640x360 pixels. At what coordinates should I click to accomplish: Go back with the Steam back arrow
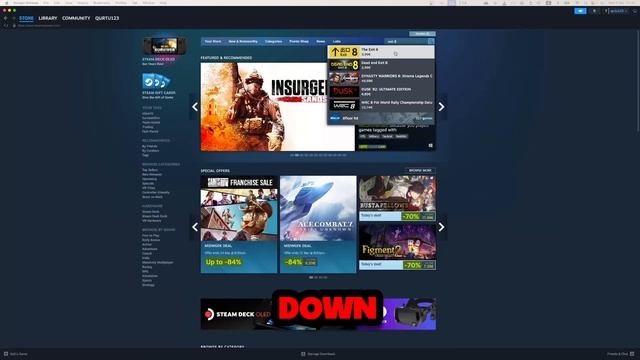[6, 18]
